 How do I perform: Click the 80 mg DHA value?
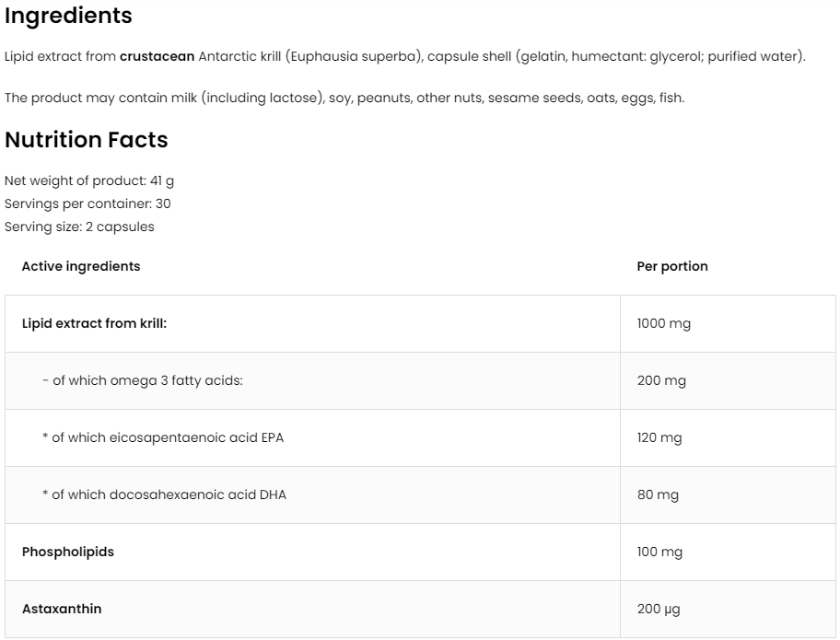coord(658,495)
